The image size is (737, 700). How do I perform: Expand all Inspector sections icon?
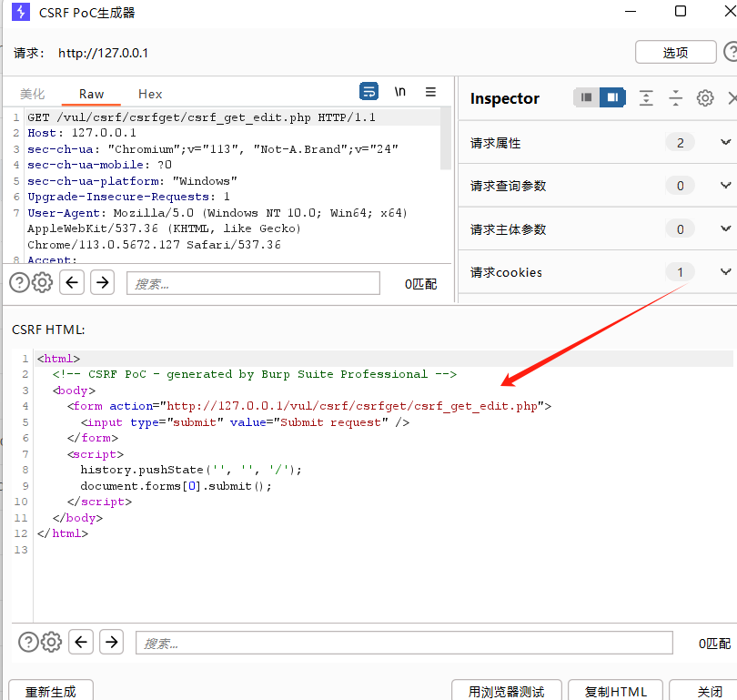(x=646, y=97)
